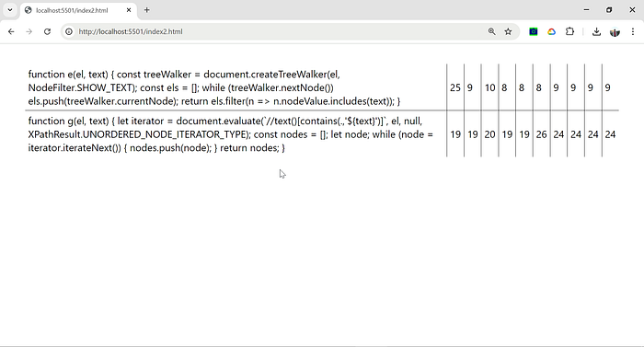Viewport: 644px width, 347px height.
Task: Open the Downloads icon
Action: point(596,31)
